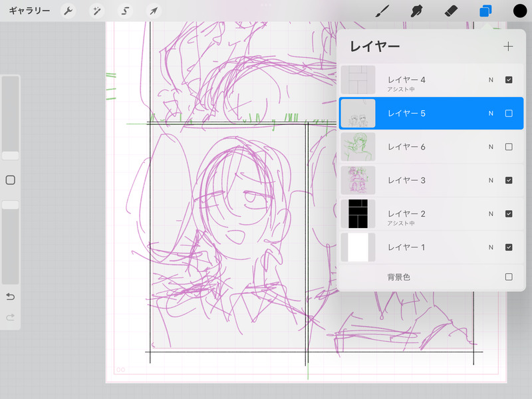Open blend mode N for レイヤー 4
The height and width of the screenshot is (399, 532).
coord(491,80)
